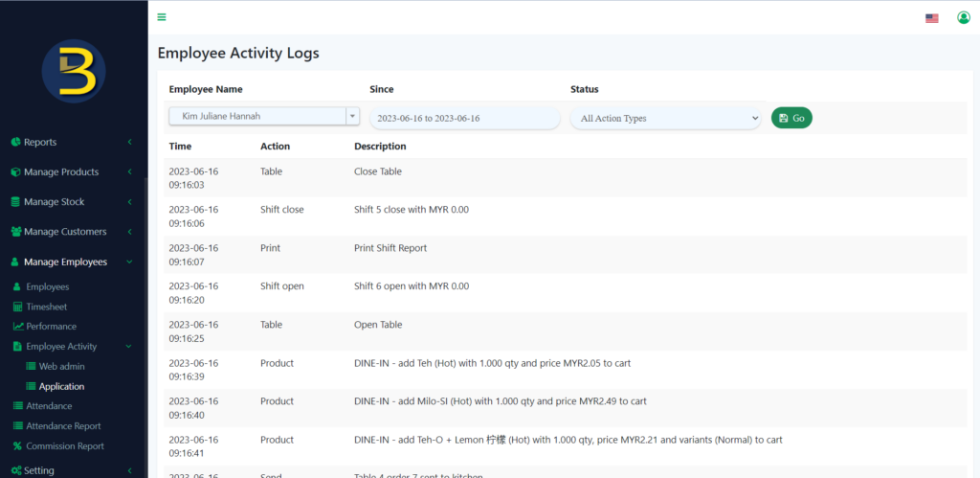This screenshot has height=478, width=980.
Task: Open the Attendance Report link
Action: point(63,426)
